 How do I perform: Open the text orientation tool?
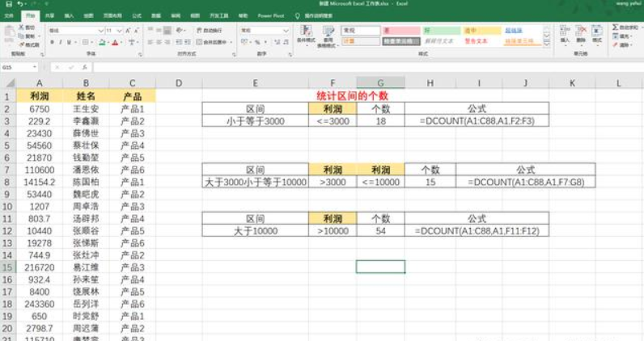pyautogui.click(x=180, y=31)
